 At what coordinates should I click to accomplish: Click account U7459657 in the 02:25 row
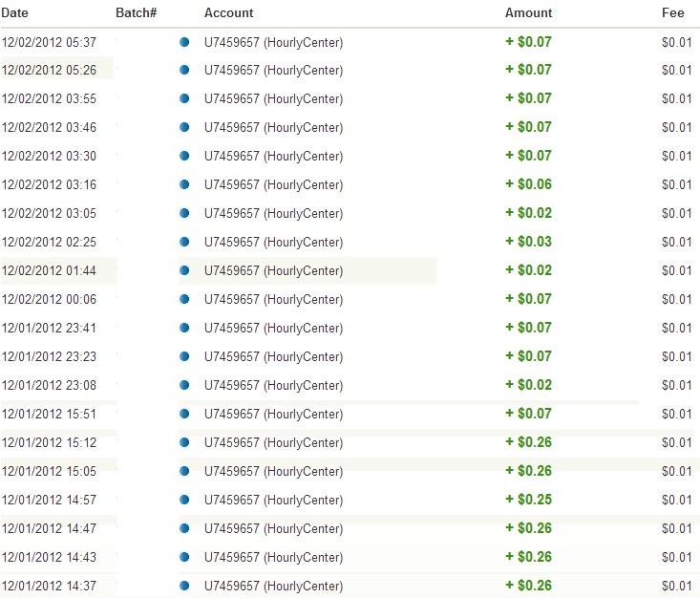pos(273,242)
